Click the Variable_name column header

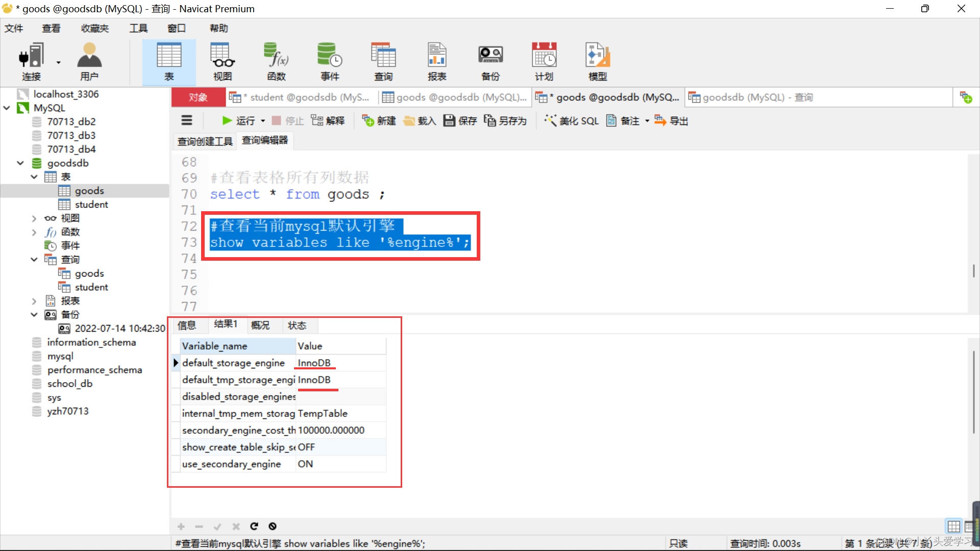238,346
